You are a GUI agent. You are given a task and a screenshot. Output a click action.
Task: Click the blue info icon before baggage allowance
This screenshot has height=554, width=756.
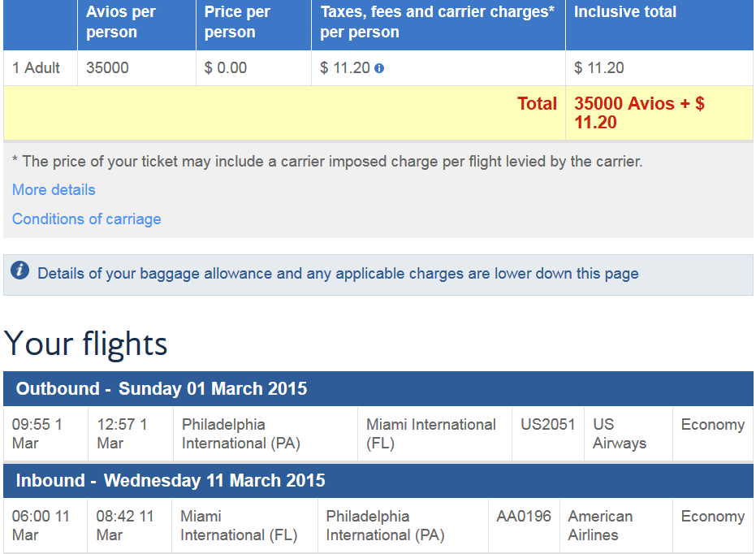point(19,270)
